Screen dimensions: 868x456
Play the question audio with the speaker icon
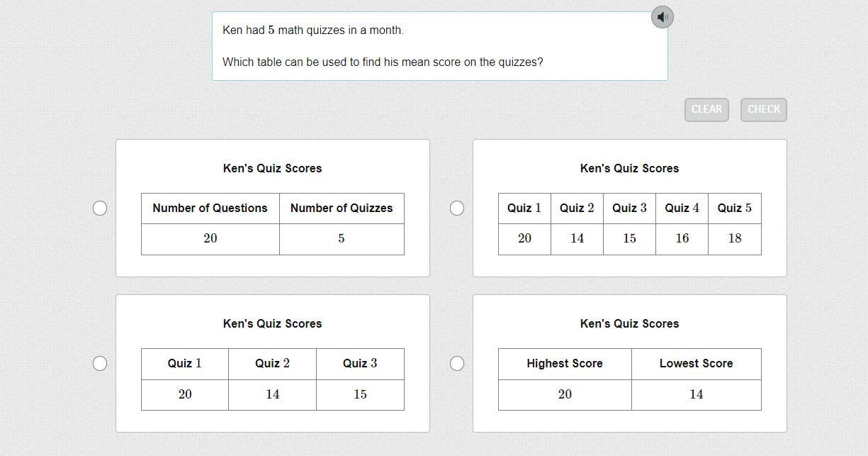[662, 17]
